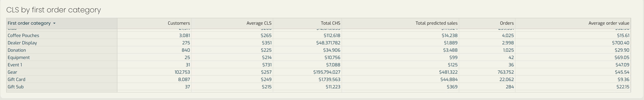Click Gear's orders value 763,752

tap(506, 72)
